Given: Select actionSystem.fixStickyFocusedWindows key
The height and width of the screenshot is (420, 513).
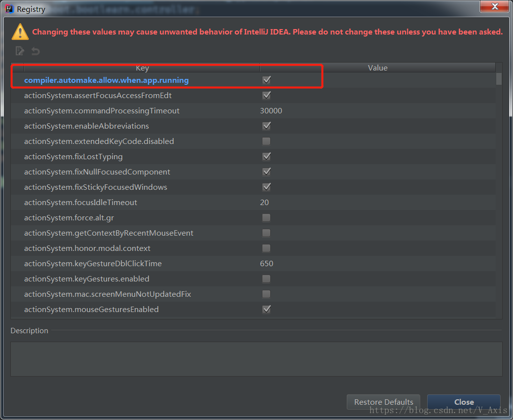Looking at the screenshot, I should tap(96, 187).
